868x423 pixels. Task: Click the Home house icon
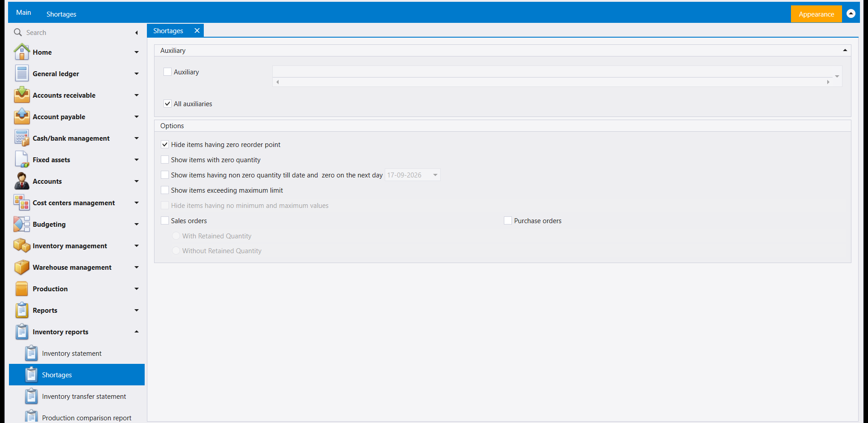(x=21, y=52)
